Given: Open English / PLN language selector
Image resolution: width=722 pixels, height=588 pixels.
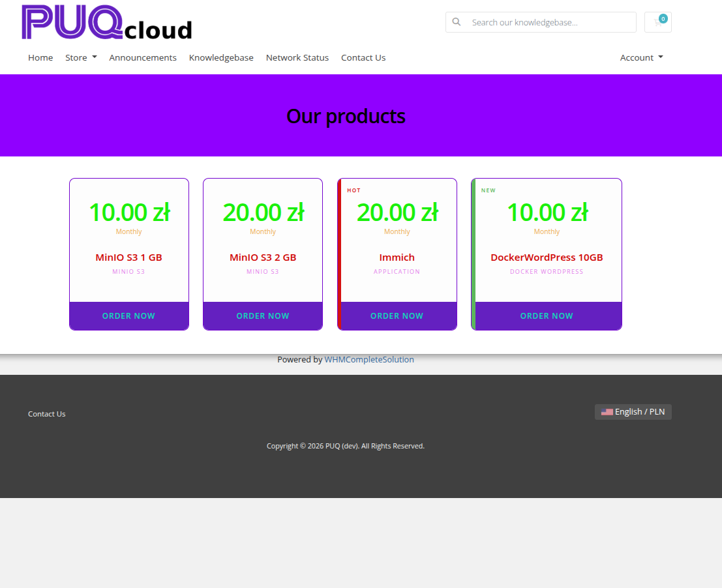Looking at the screenshot, I should pyautogui.click(x=633, y=412).
